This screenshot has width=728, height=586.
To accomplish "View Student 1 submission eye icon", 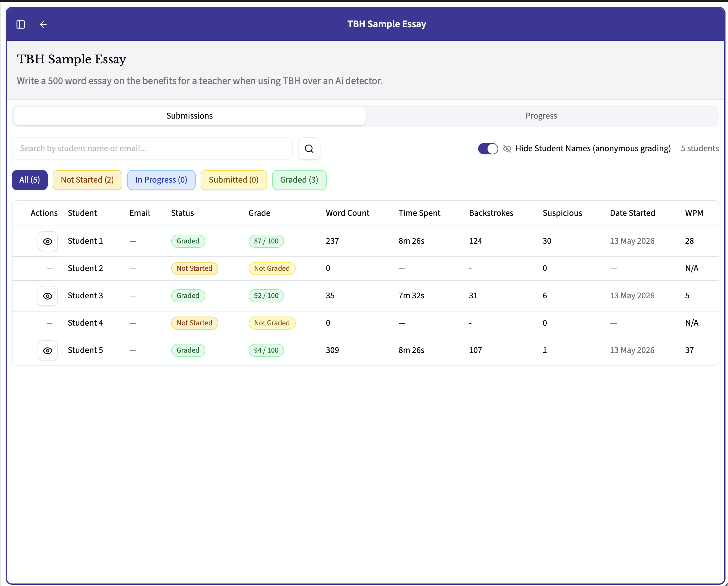I will (48, 241).
